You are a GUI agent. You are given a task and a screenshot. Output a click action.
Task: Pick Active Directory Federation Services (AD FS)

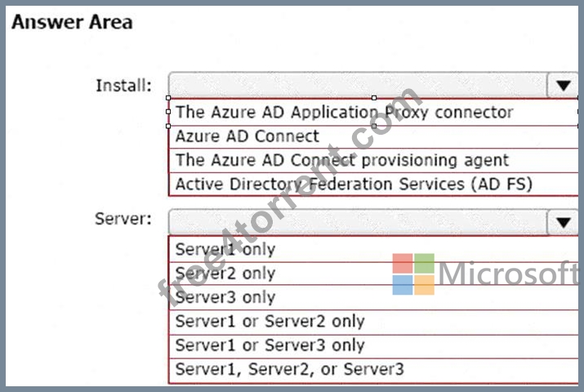click(373, 184)
